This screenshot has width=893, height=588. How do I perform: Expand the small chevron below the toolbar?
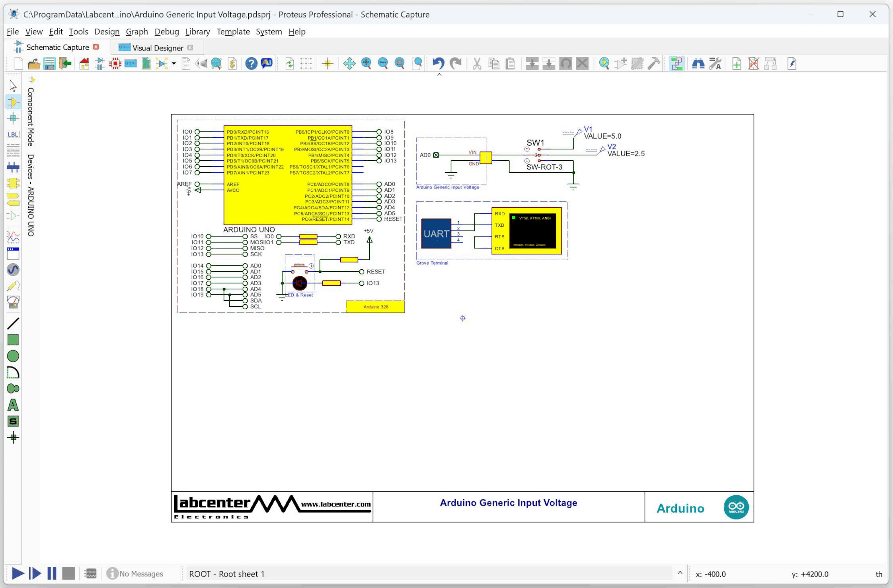coord(439,74)
